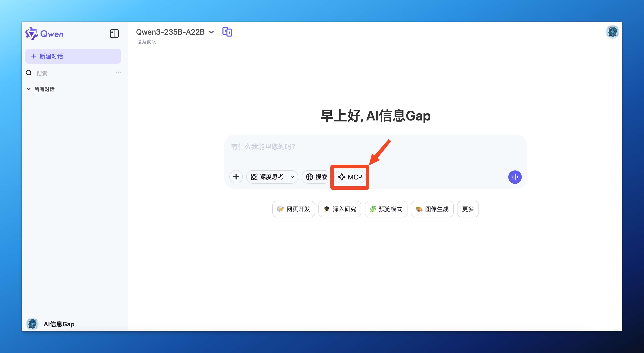This screenshot has width=644, height=353.
Task: Open the conversation options ellipsis menu
Action: [x=118, y=72]
